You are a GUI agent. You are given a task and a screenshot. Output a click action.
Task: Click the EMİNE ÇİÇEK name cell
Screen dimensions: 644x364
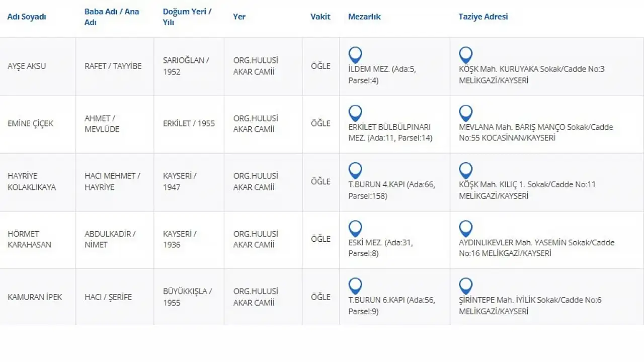click(x=30, y=123)
